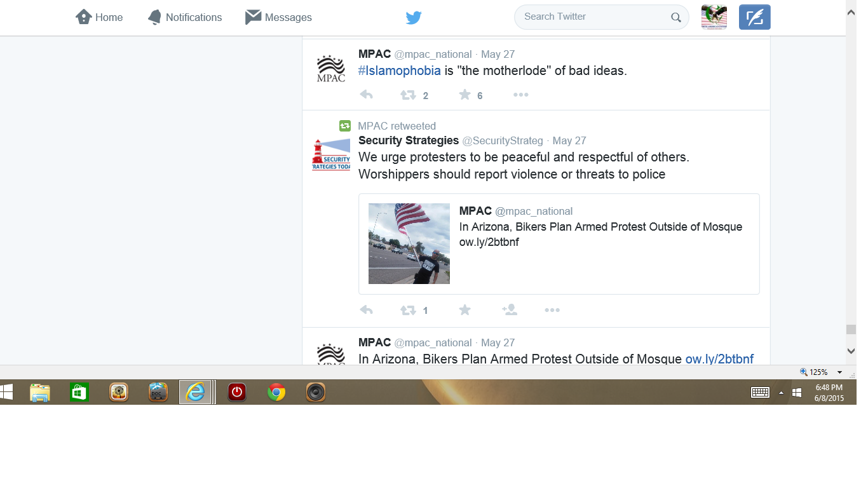The width and height of the screenshot is (868, 488).
Task: Open the bikers flag photo thumbnail
Action: pyautogui.click(x=409, y=243)
